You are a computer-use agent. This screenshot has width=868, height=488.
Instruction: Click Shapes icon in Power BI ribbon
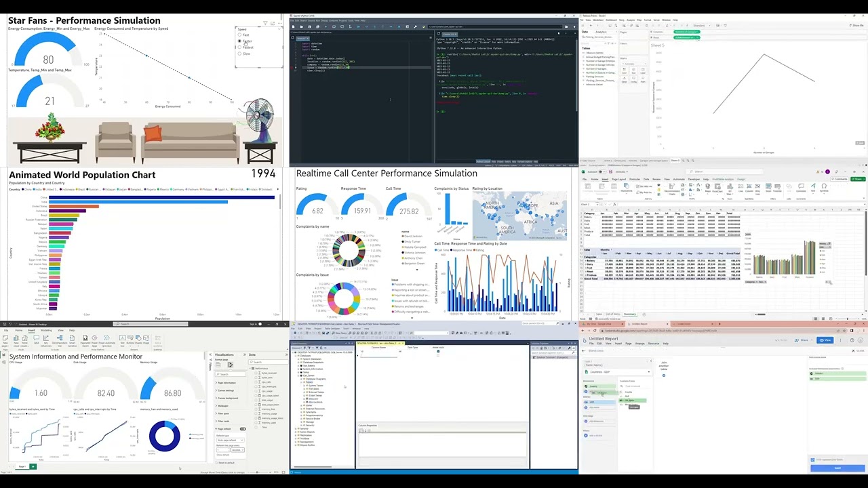click(138, 339)
